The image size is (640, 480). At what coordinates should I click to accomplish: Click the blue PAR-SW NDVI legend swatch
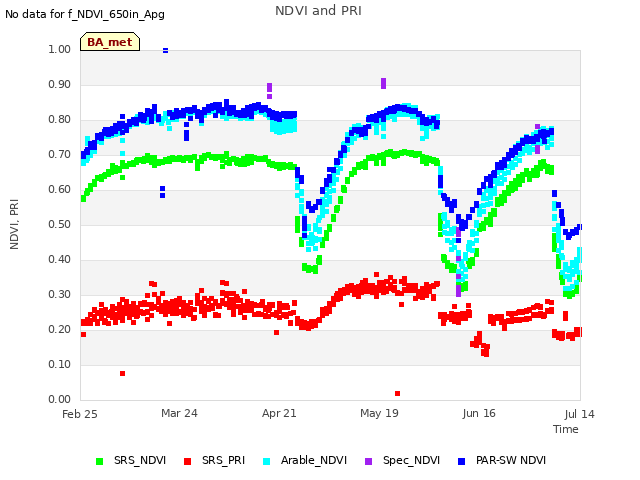point(462,461)
